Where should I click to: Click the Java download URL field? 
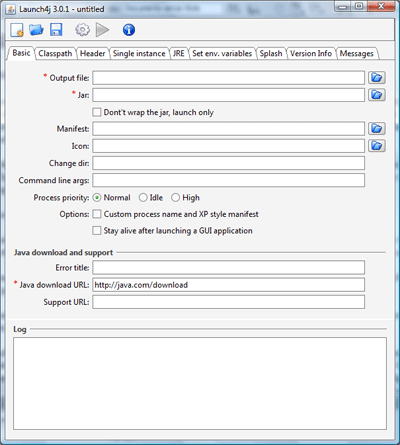tap(229, 285)
